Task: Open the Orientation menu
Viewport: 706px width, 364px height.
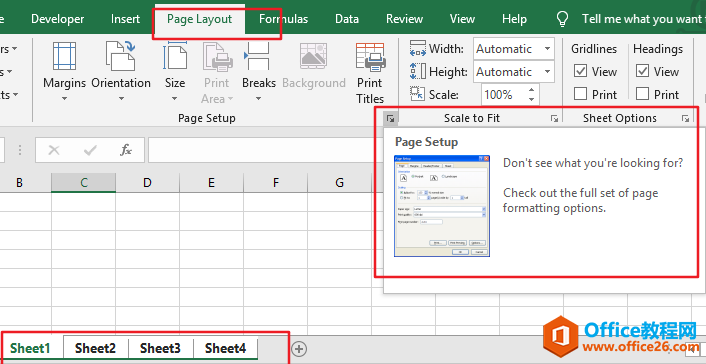Action: click(x=121, y=71)
